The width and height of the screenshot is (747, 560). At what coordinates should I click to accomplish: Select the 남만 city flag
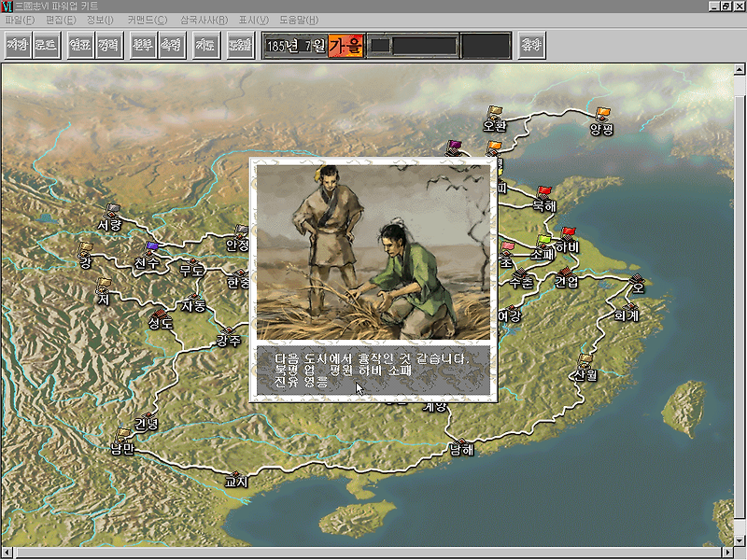123,433
